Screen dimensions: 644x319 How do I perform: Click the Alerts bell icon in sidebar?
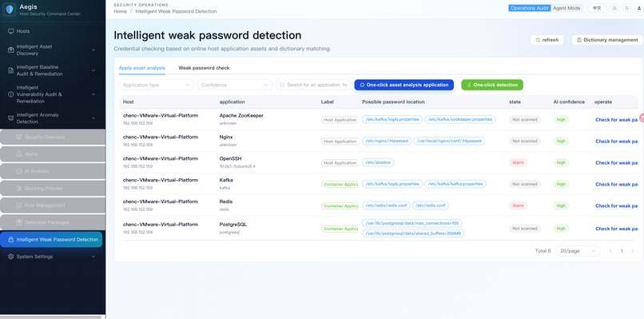coord(19,154)
